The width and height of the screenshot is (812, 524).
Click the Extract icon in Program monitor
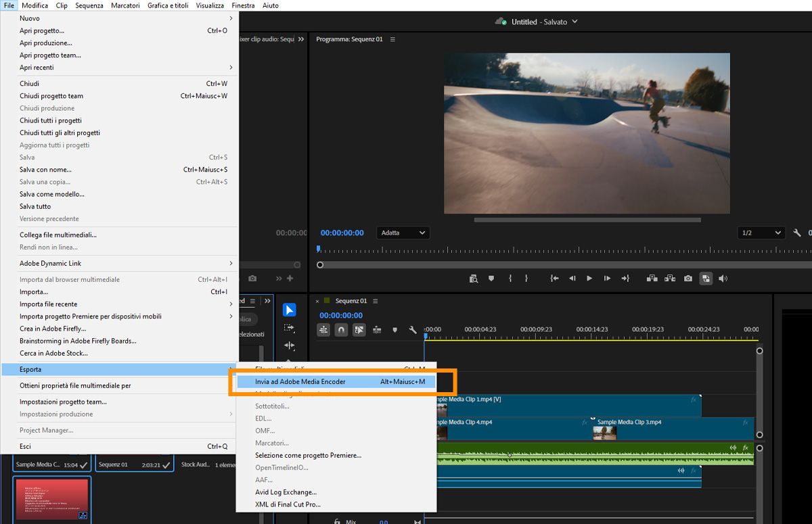tap(670, 279)
